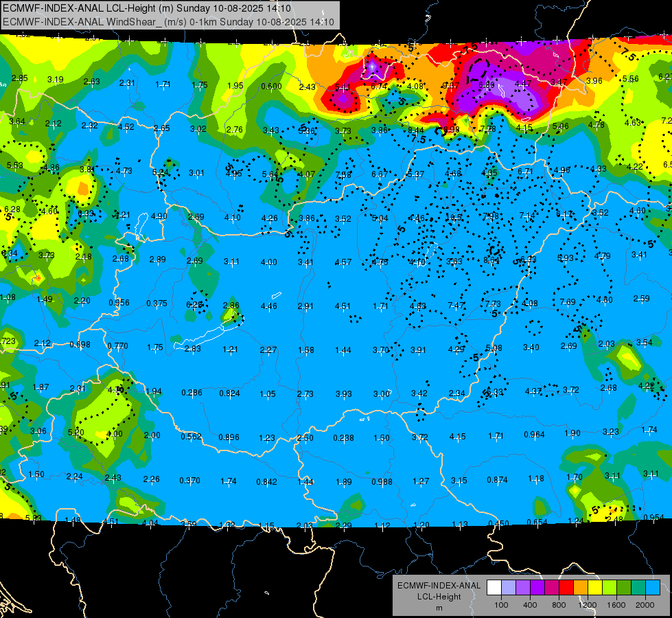Viewport: 672px width, 618px height.
Task: Click the shear value "6.71"
Action: click(x=525, y=172)
